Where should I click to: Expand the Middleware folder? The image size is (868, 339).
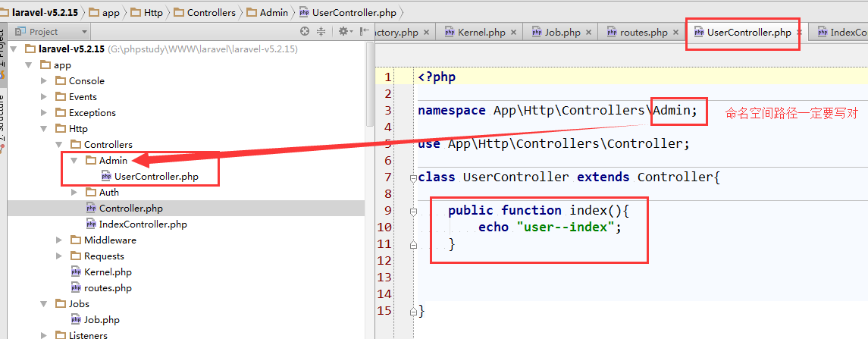(x=59, y=240)
